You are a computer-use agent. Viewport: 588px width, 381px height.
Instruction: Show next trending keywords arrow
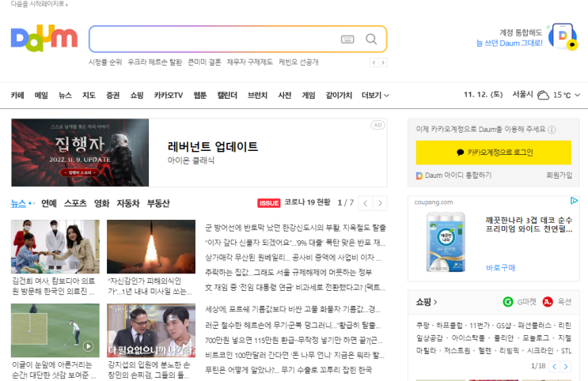coord(383,62)
